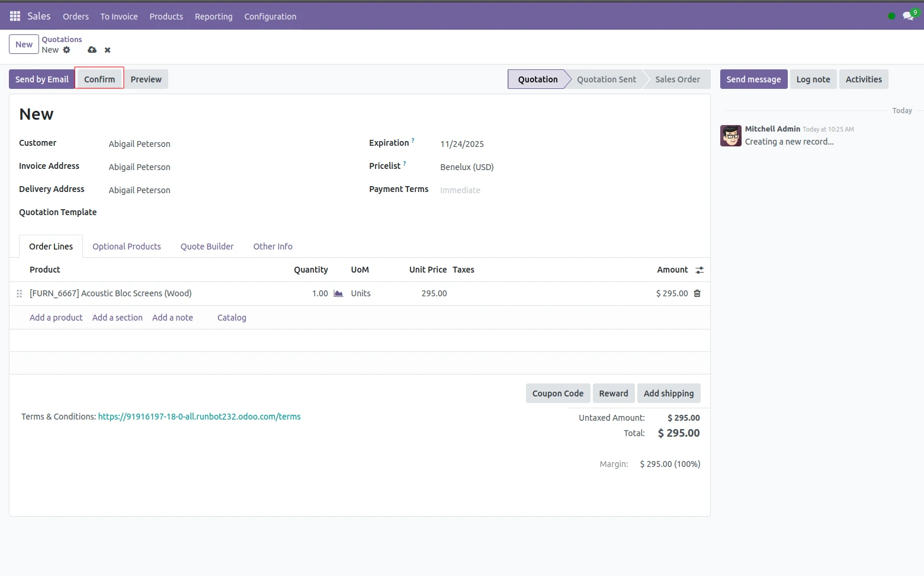Click the gear actions icon beside New
924x576 pixels.
[x=66, y=50]
